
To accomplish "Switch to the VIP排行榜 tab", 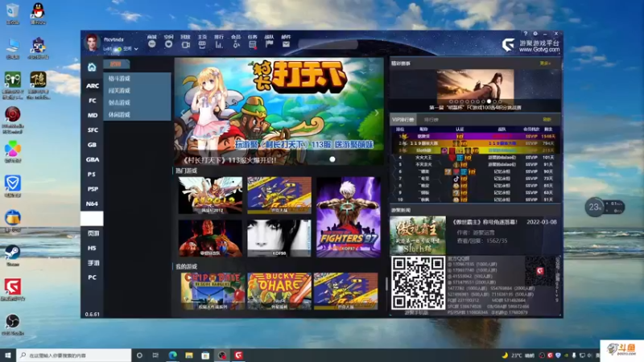I will pos(403,119).
